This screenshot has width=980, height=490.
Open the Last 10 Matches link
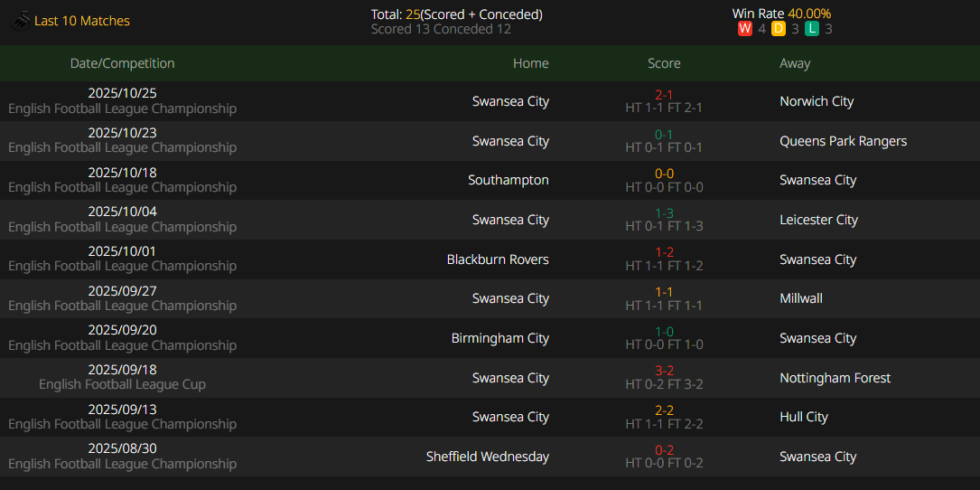(82, 21)
